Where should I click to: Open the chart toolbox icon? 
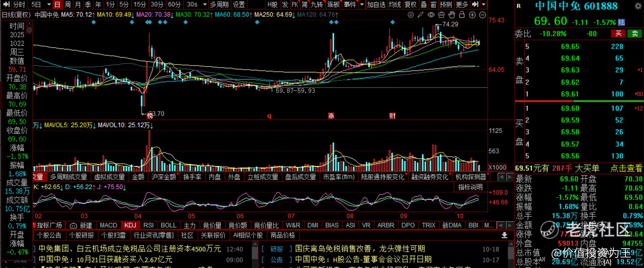tap(441, 15)
